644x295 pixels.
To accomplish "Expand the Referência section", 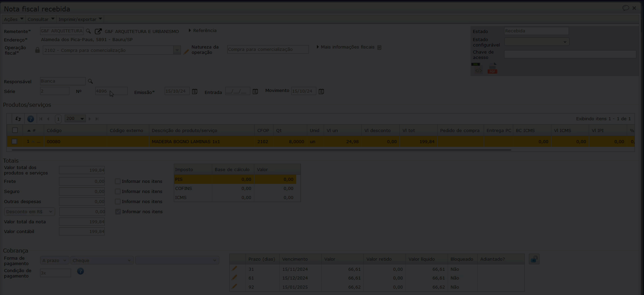I will coord(202,31).
